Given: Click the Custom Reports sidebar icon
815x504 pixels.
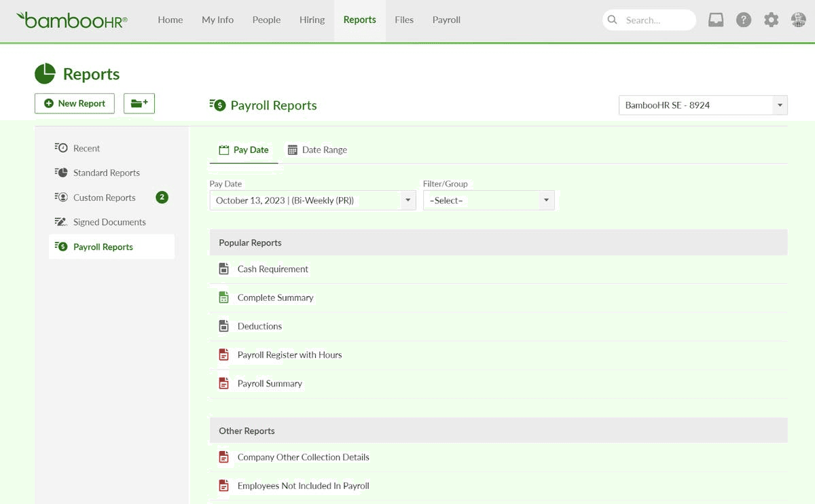Looking at the screenshot, I should pyautogui.click(x=61, y=198).
